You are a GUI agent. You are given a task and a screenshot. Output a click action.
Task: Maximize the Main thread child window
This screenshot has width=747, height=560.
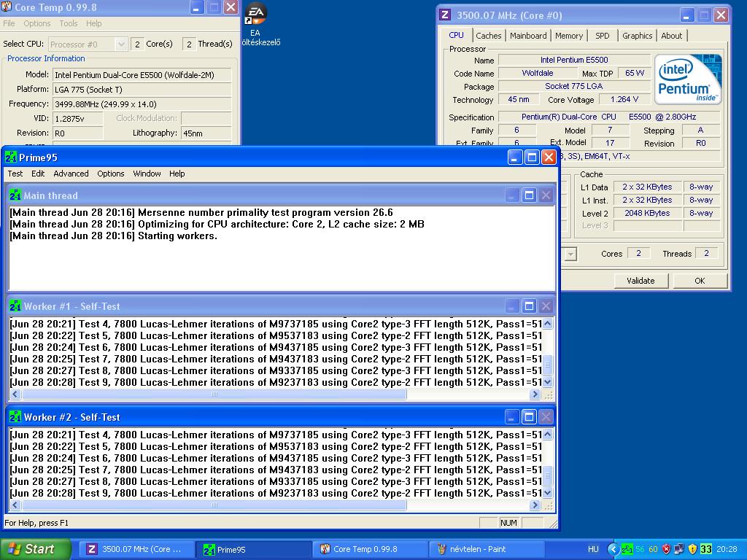click(x=529, y=195)
